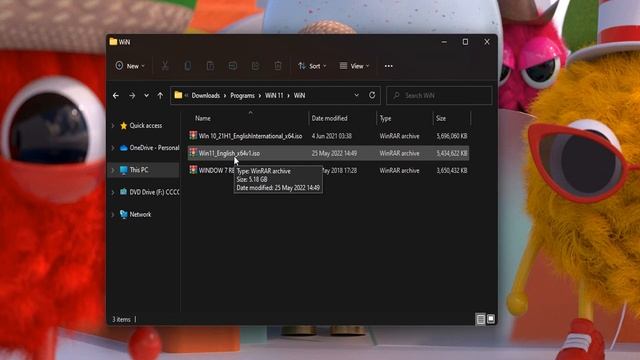The height and width of the screenshot is (360, 640).
Task: Click size 5,696,060 KB cell
Action: pos(452,136)
